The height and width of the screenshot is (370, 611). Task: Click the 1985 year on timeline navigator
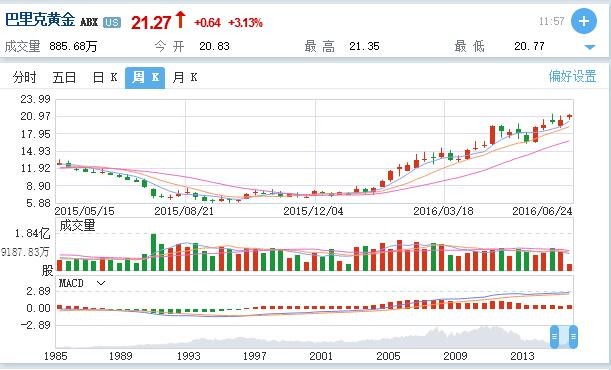pyautogui.click(x=55, y=356)
